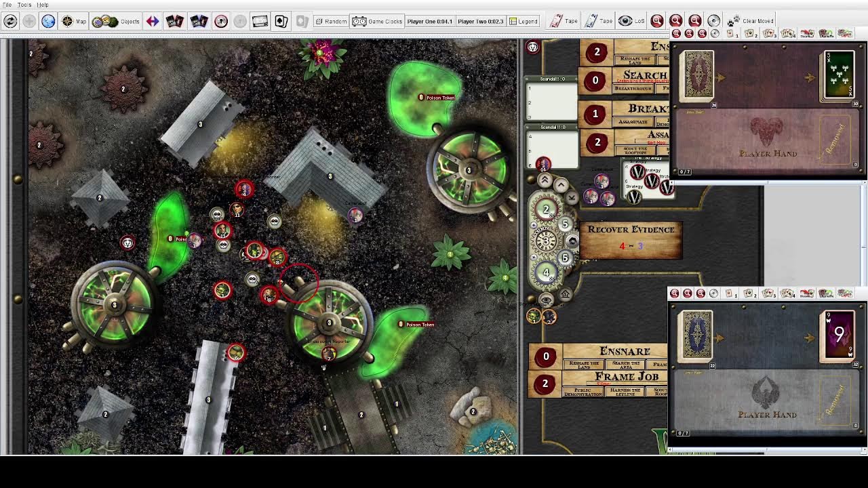Click draw 1 card icon in top hand toolbar

(731, 33)
